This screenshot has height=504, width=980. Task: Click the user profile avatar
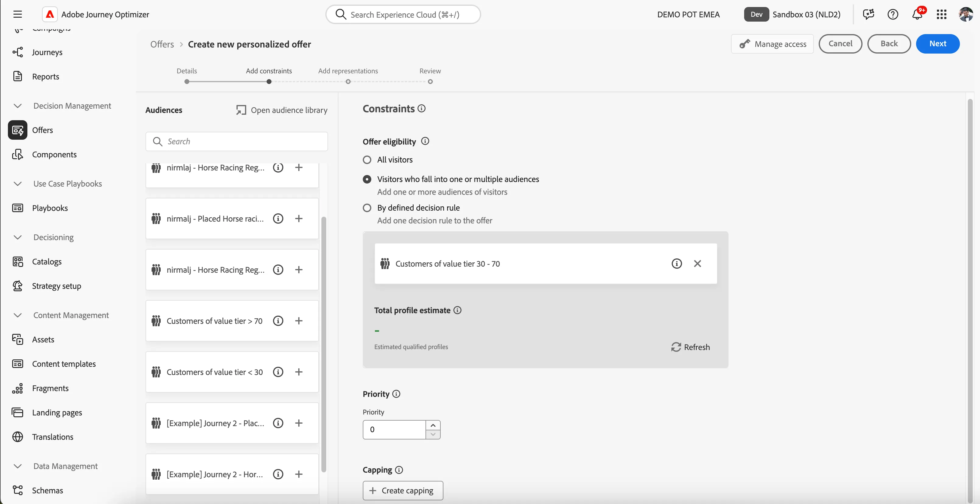click(965, 14)
